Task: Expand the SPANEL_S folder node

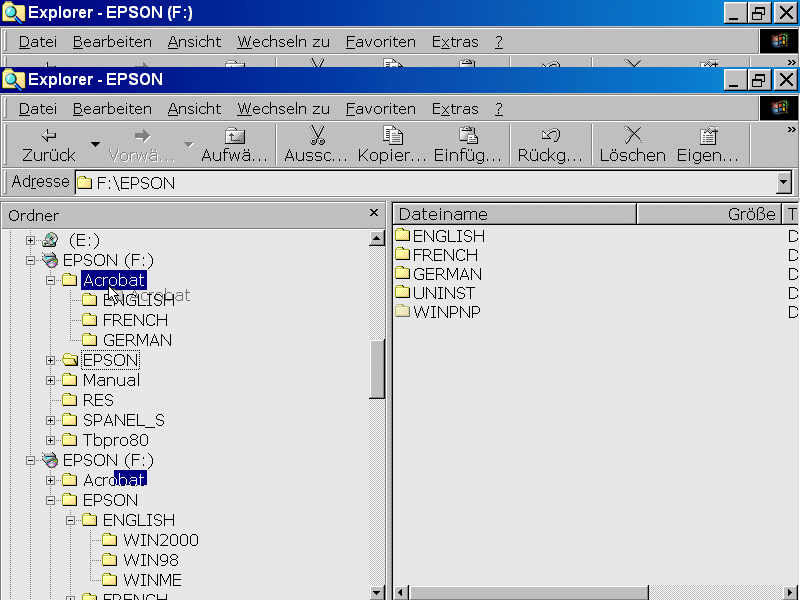Action: (51, 420)
